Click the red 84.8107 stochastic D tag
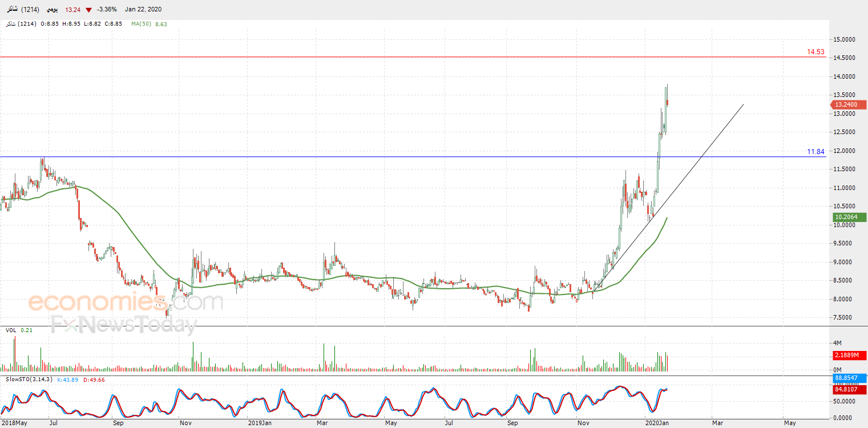 tap(849, 391)
